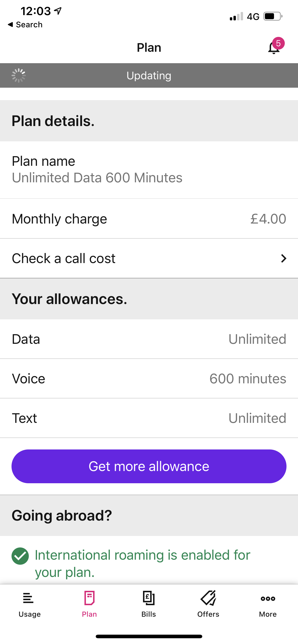298x644 pixels.
Task: Tap the Get more allowance button
Action: pos(149,466)
